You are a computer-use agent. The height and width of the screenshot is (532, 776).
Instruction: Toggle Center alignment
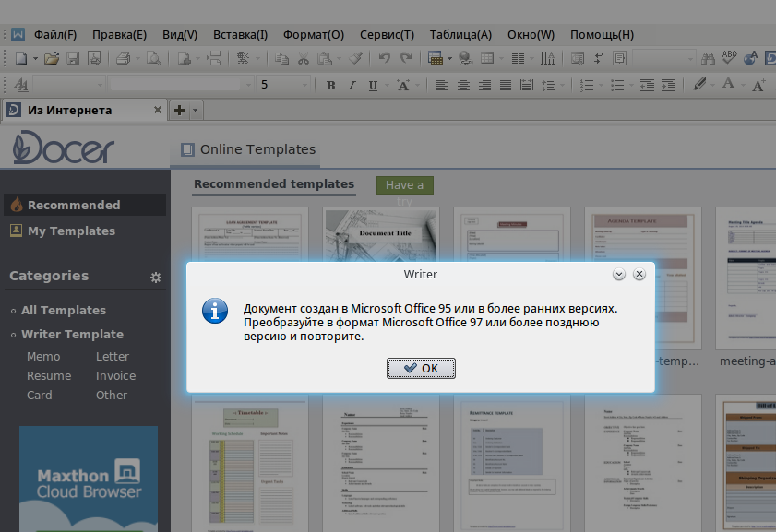click(x=463, y=86)
